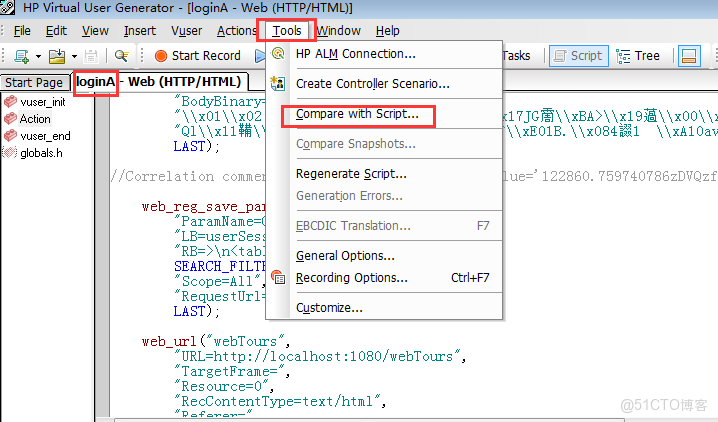Image resolution: width=718 pixels, height=422 pixels.
Task: Switch to the Start Page tab
Action: (x=34, y=82)
